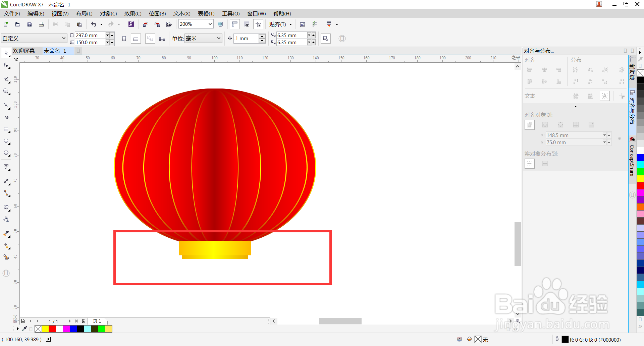Open the undo history dropdown arrow
Screen dimensions: 644x346
pos(101,24)
